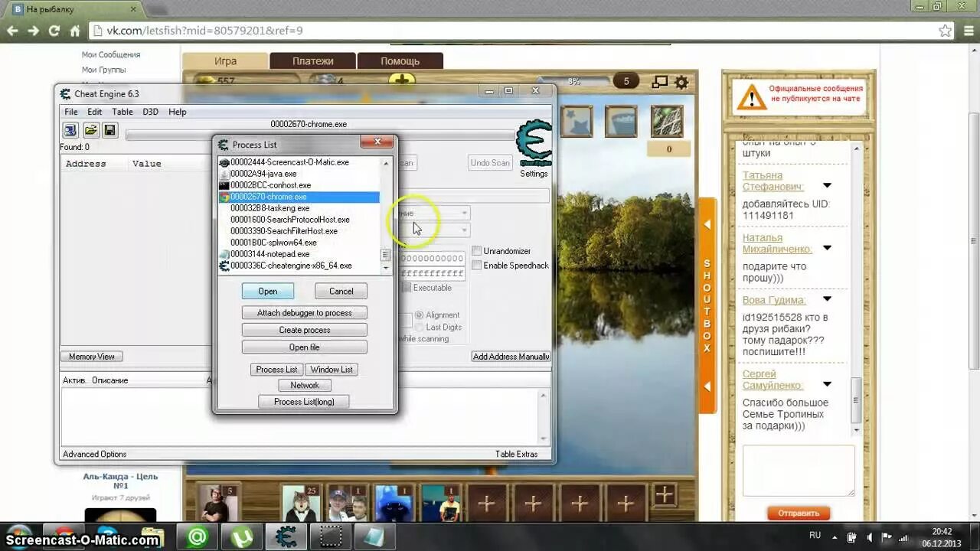
Task: Click the dashed-rectangle recorder icon on the taskbar
Action: click(x=331, y=537)
